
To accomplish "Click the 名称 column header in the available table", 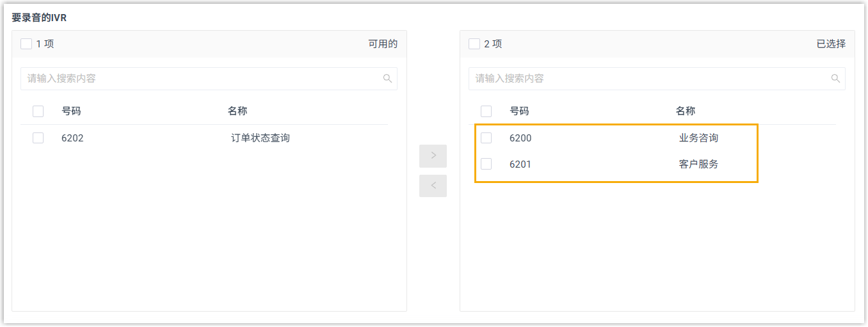I will (x=237, y=111).
